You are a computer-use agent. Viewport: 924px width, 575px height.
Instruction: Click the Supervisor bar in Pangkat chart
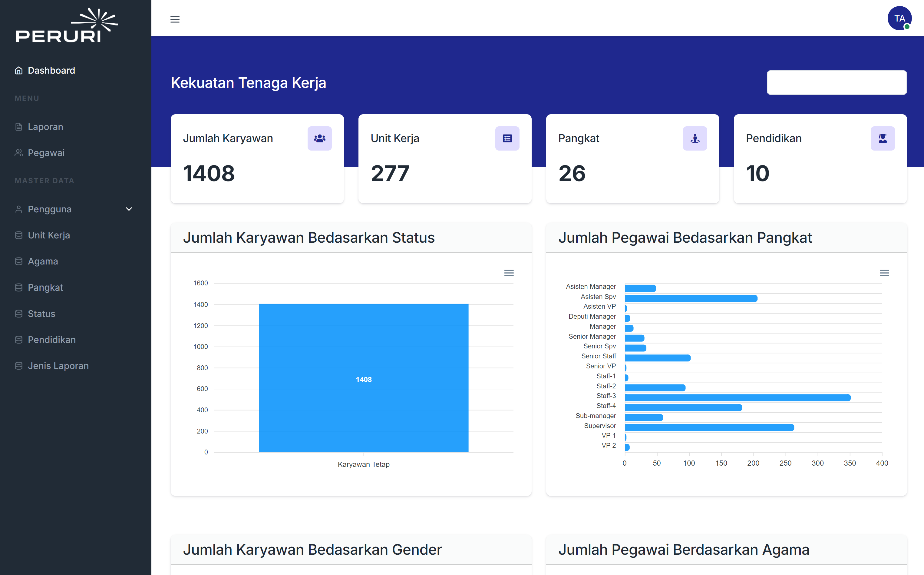709,427
